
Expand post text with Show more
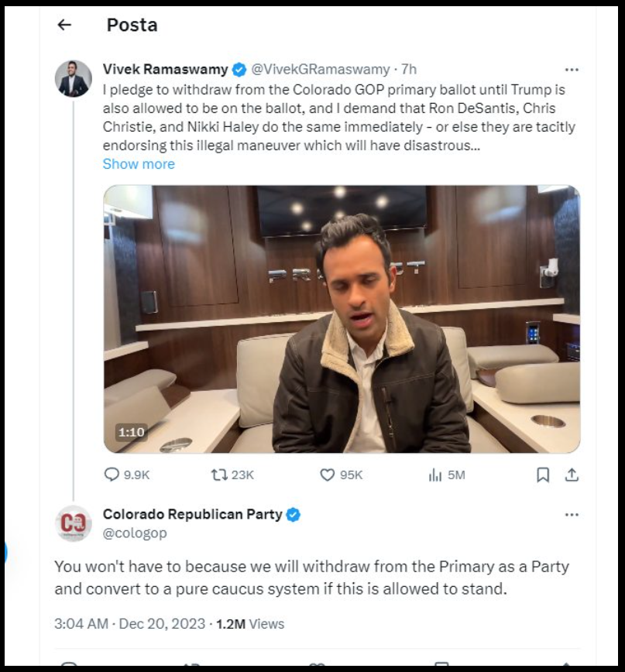[x=139, y=164]
